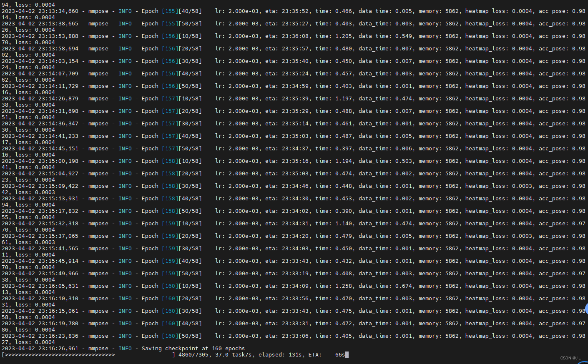The image size is (588, 364).
Task: Click the eta value "23:34:46"
Action: pos(295,186)
